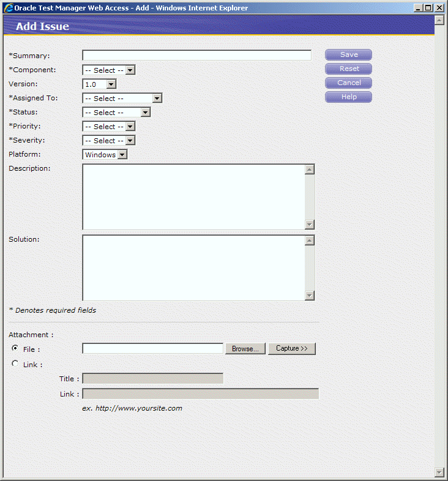Click the Internet Explorer icon in title bar
Image resolution: width=448 pixels, height=481 pixels.
[9, 8]
